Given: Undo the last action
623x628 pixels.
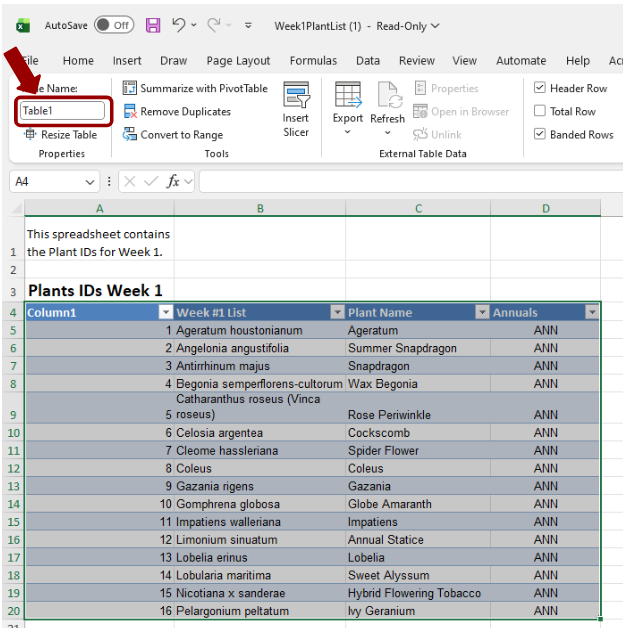Looking at the screenshot, I should pos(178,25).
